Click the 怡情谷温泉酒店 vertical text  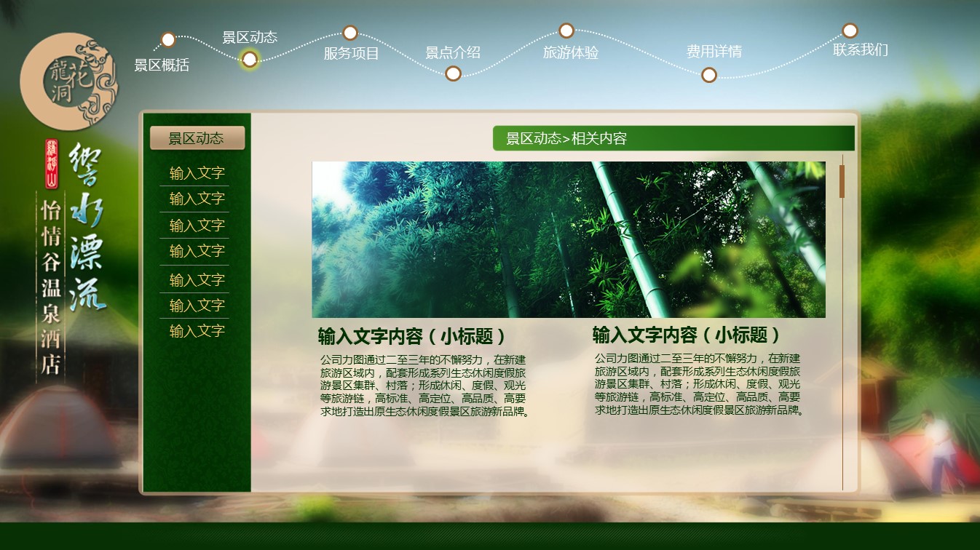(51, 284)
